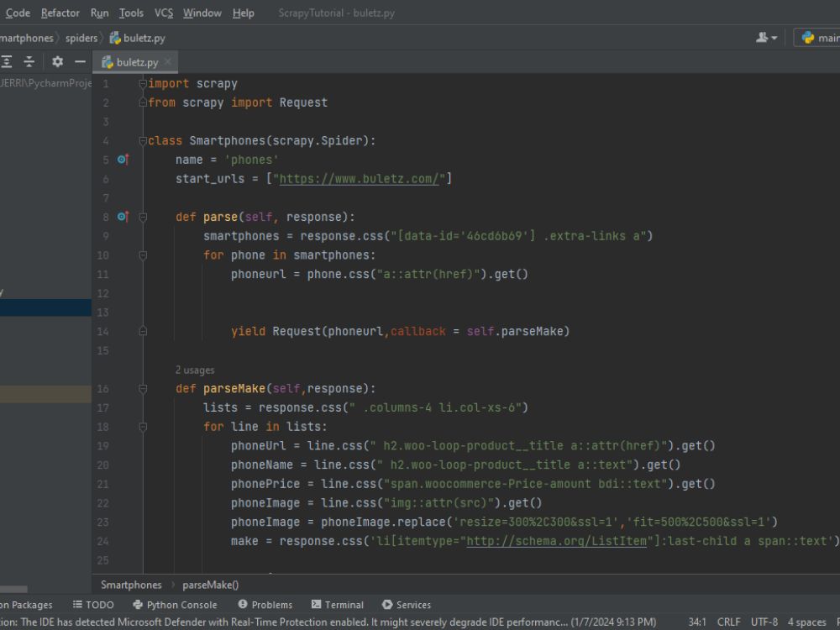The width and height of the screenshot is (840, 630).
Task: Collapse the for line loop on line 18
Action: coord(143,427)
